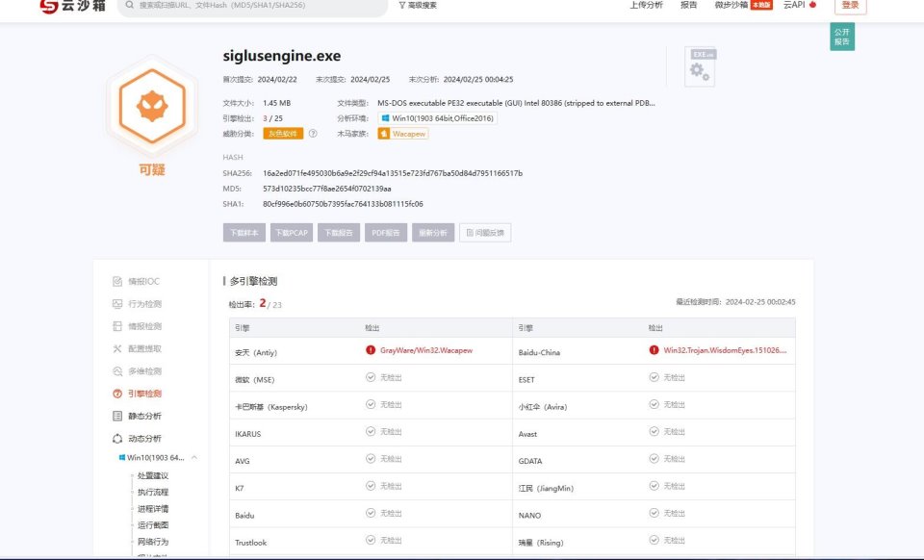Open 报告 in top navigation
The width and height of the screenshot is (924, 560).
[x=689, y=5]
